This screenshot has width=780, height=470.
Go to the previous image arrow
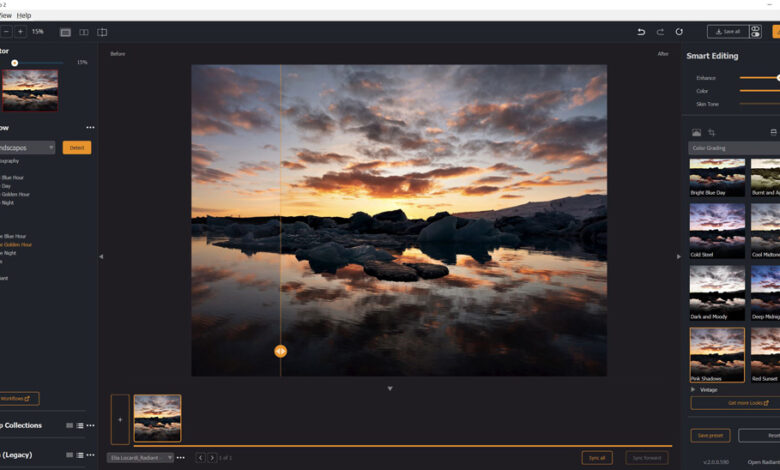(x=200, y=458)
